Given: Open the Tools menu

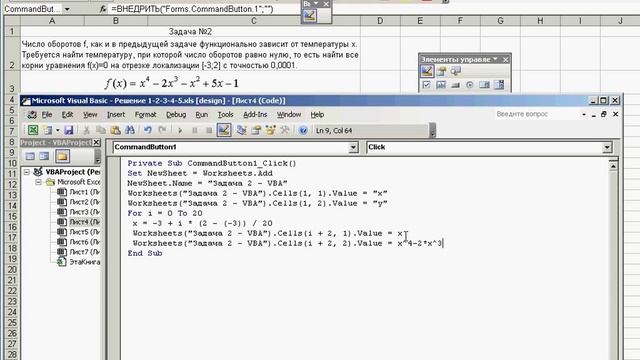Looking at the screenshot, I should click(x=225, y=115).
